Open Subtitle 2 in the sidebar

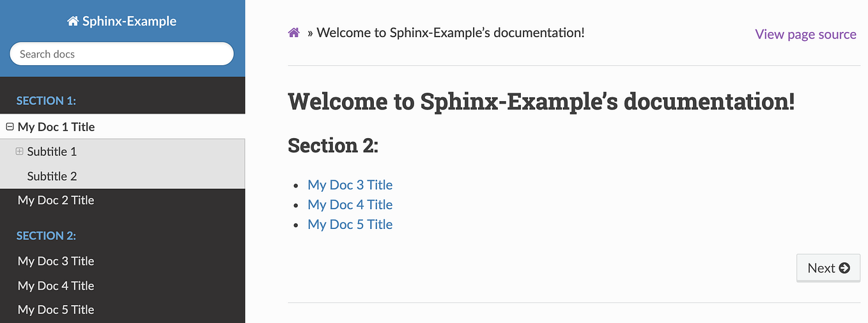tap(52, 176)
